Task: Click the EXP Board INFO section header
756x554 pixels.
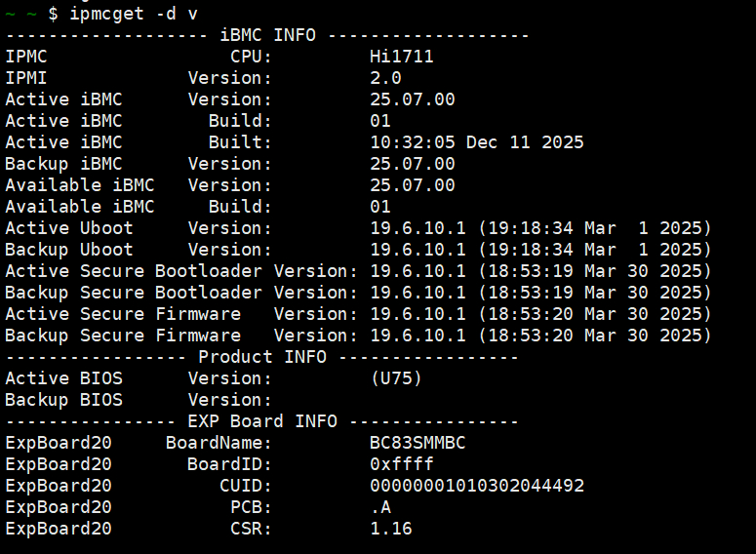Action: [x=262, y=421]
